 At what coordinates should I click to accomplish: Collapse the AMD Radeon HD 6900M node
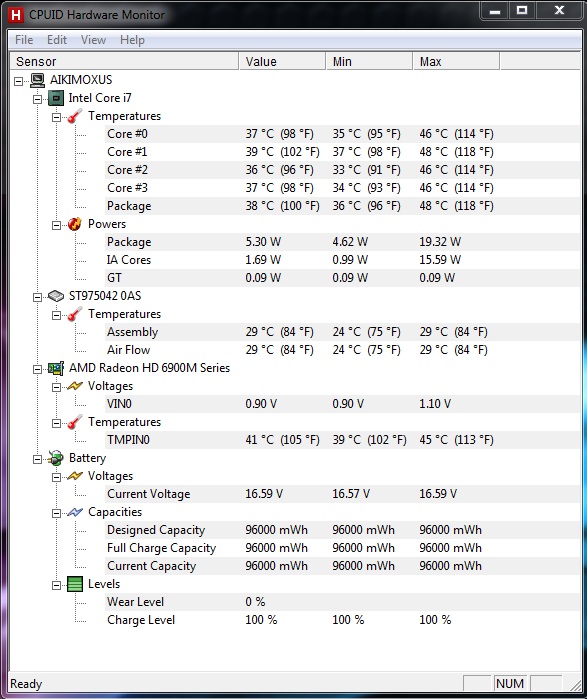click(37, 369)
